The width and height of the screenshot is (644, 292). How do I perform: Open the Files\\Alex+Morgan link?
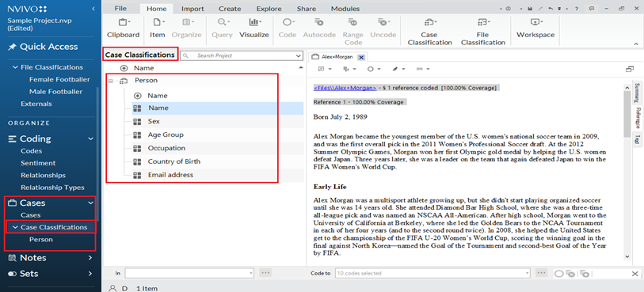(345, 88)
